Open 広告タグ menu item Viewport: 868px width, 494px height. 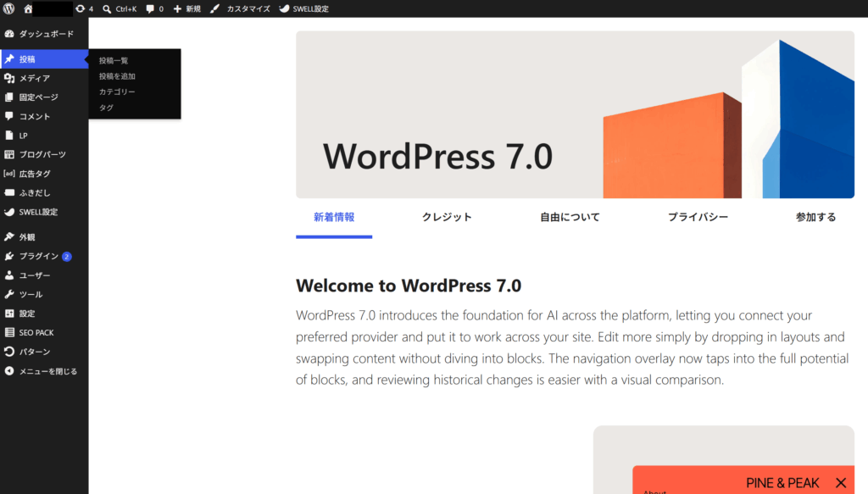point(44,174)
